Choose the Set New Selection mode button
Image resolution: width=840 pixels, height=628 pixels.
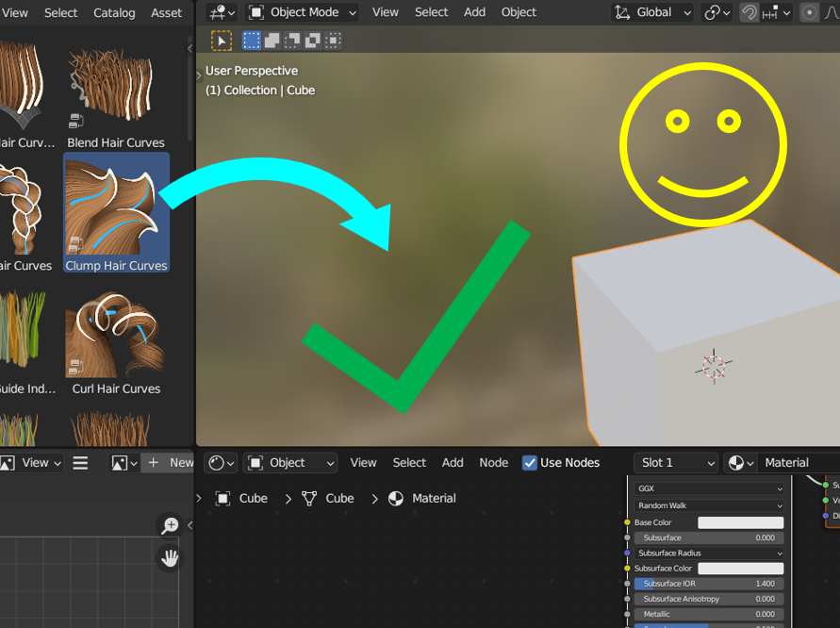click(252, 41)
